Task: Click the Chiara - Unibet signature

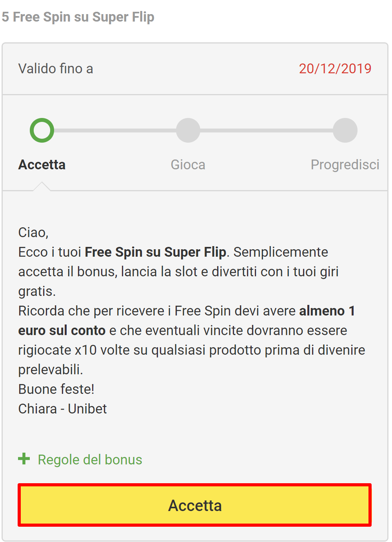Action: [62, 409]
